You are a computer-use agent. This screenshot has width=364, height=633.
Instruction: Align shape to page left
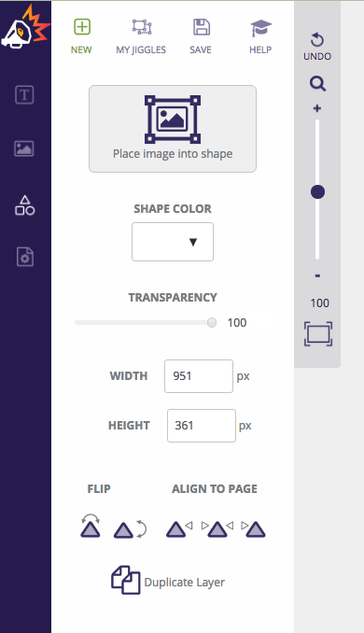(179, 529)
